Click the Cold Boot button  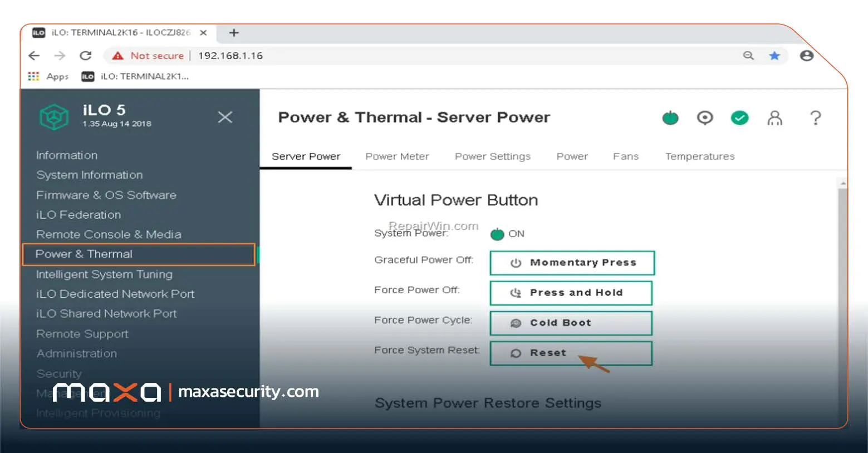(571, 323)
